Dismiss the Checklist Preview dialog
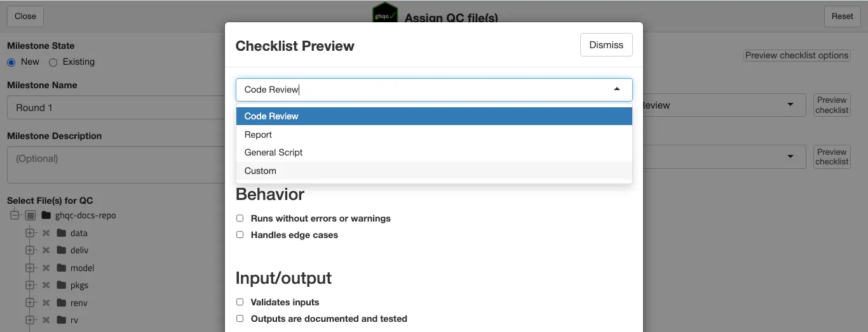This screenshot has height=332, width=868. coord(606,45)
